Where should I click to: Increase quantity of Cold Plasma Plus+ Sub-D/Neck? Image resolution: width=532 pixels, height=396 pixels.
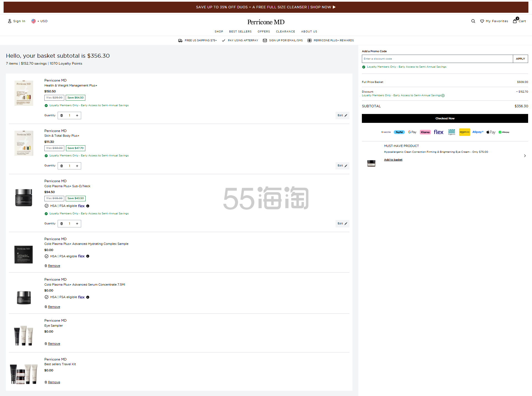[x=77, y=224]
